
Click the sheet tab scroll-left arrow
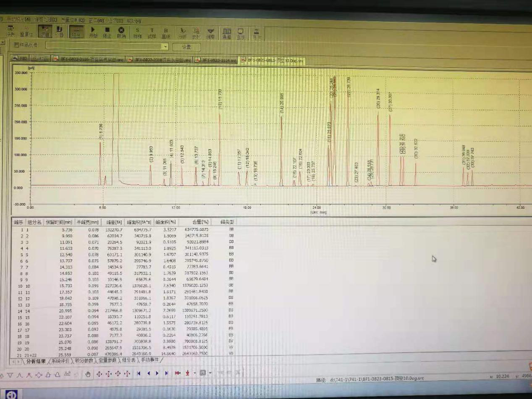coord(13,361)
